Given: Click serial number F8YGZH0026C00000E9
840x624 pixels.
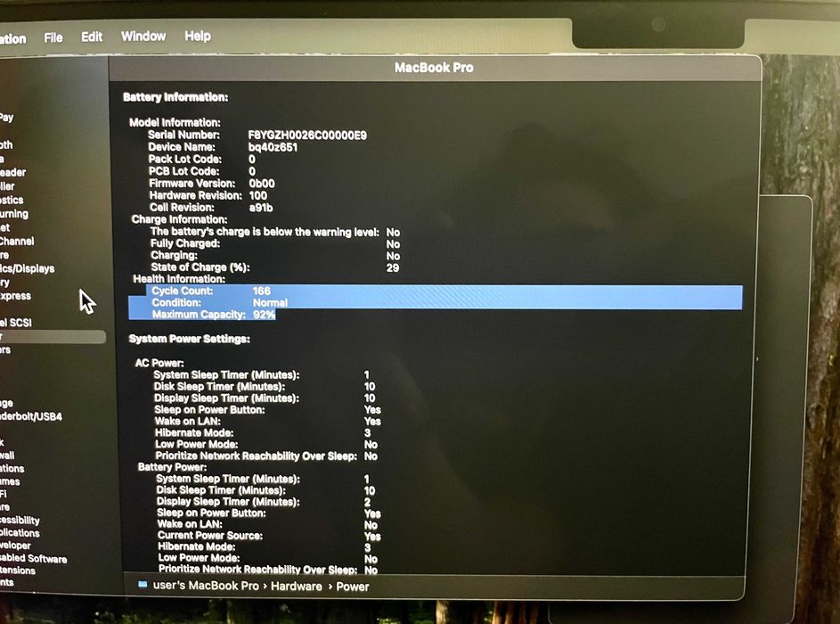Looking at the screenshot, I should coord(307,135).
